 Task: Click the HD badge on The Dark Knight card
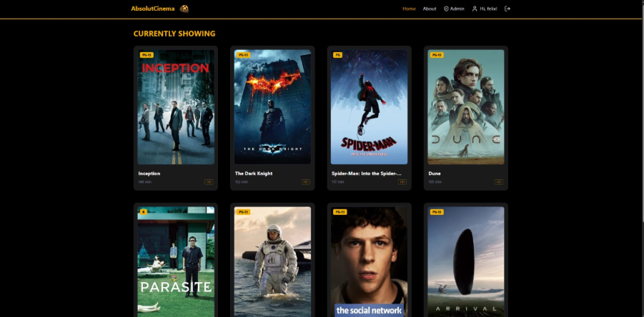pos(306,182)
